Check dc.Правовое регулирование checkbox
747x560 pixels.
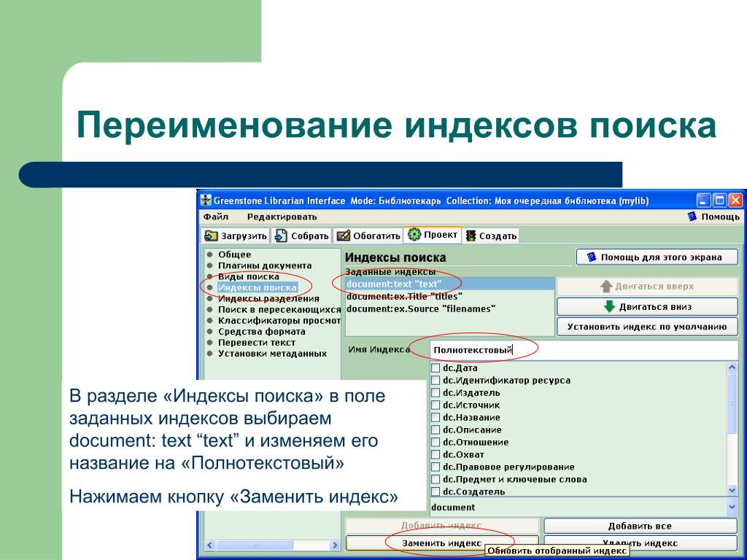point(435,467)
